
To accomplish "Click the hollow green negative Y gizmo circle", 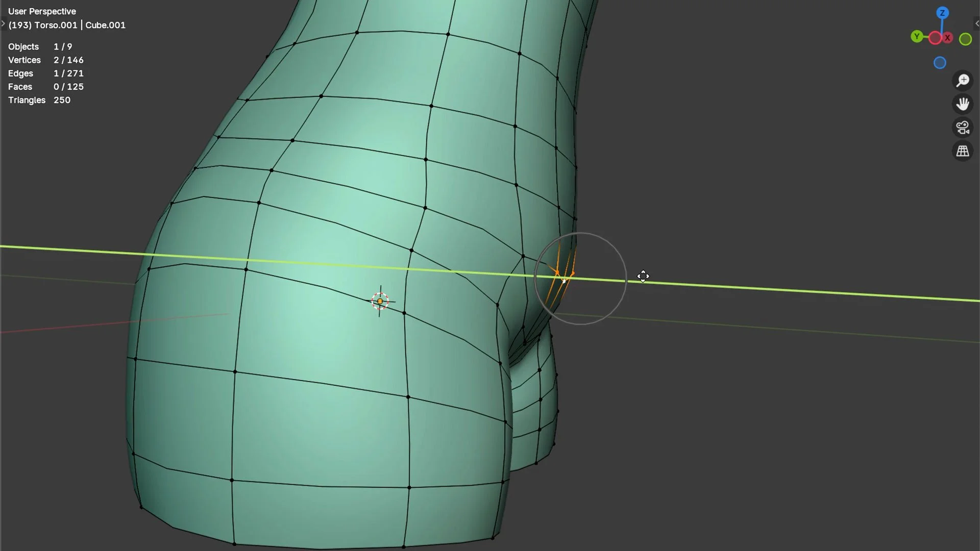I will pyautogui.click(x=965, y=39).
